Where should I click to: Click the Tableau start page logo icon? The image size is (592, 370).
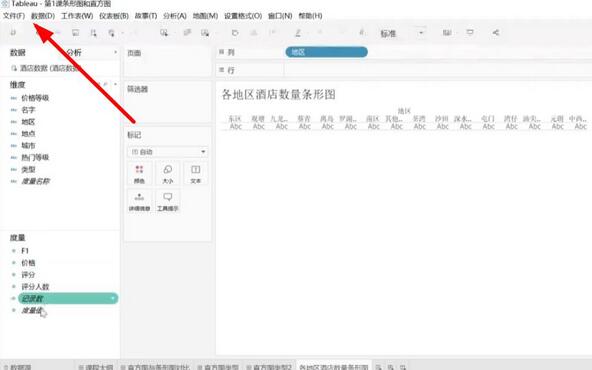tap(13, 33)
